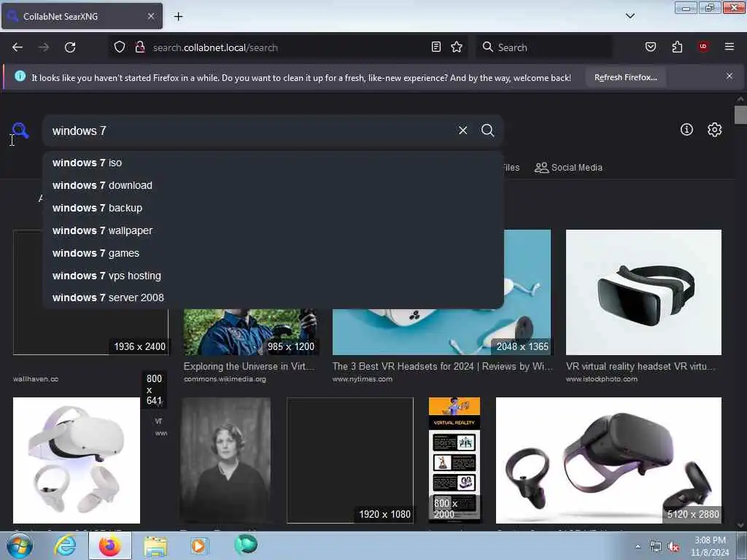
Task: Choose suggestion 'windows 7 games'
Action: click(273, 253)
